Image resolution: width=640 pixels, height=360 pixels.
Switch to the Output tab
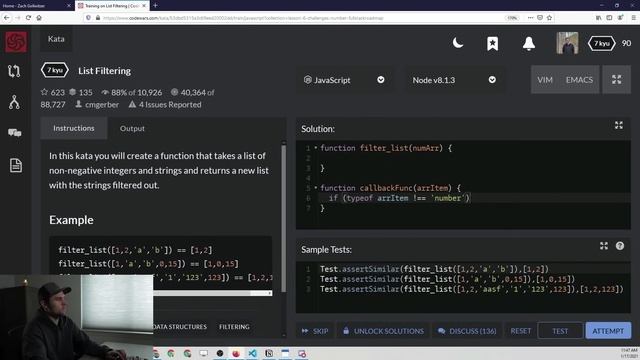tap(132, 129)
